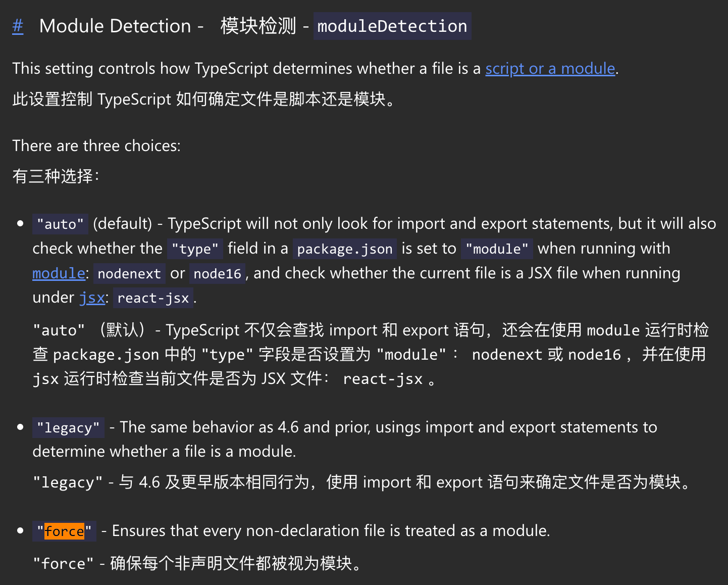728x585 pixels.
Task: Click the "force" Chinese translation line
Action: pos(198,563)
